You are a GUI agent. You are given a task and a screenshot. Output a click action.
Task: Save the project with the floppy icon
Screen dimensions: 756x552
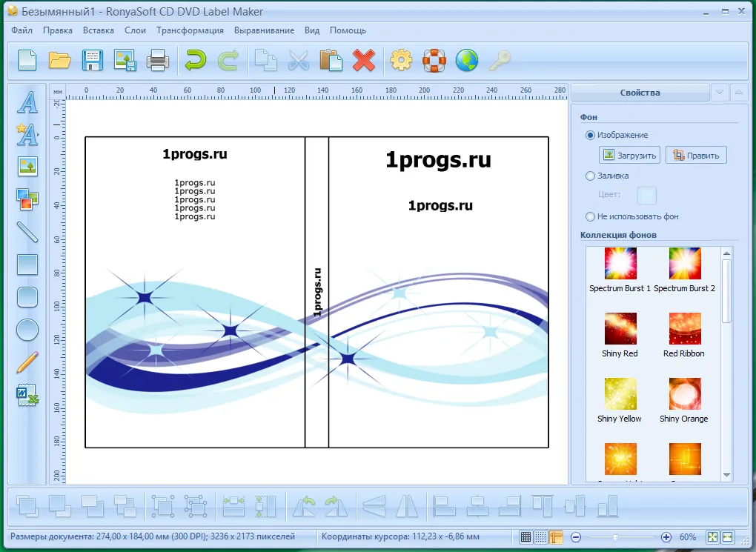pos(92,61)
